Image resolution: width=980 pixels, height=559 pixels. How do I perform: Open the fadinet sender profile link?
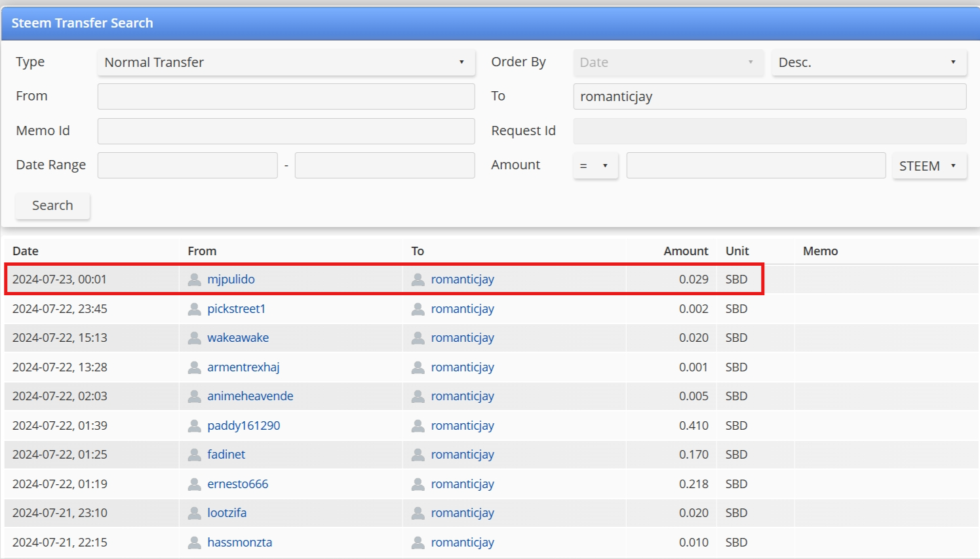(x=226, y=455)
